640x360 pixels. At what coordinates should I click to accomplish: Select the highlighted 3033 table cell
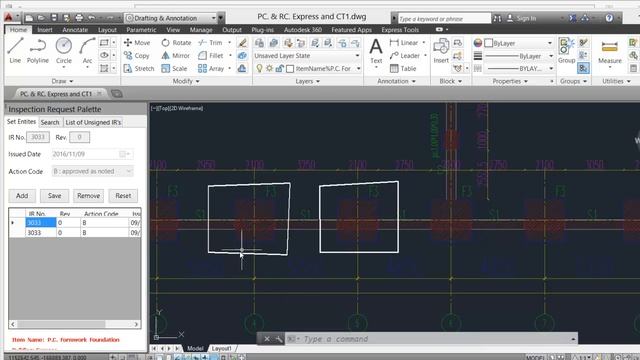click(41, 222)
